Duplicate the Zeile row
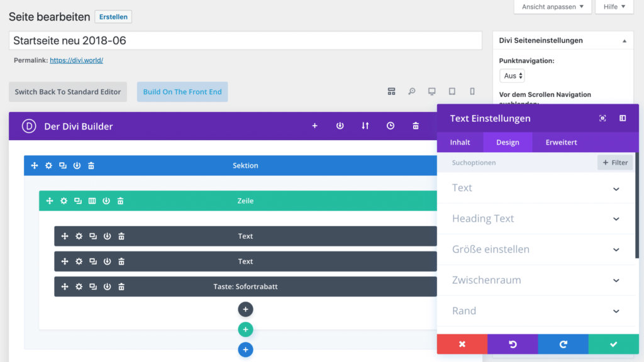644x362 pixels. tap(77, 200)
